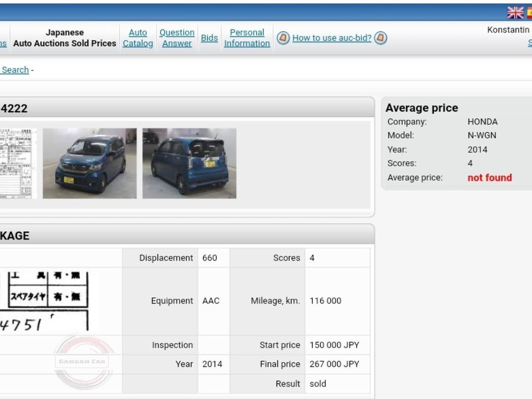Screen dimensions: 532x399
Task: Select Japanese Auto Auctions Sold Prices tab
Action: click(65, 37)
